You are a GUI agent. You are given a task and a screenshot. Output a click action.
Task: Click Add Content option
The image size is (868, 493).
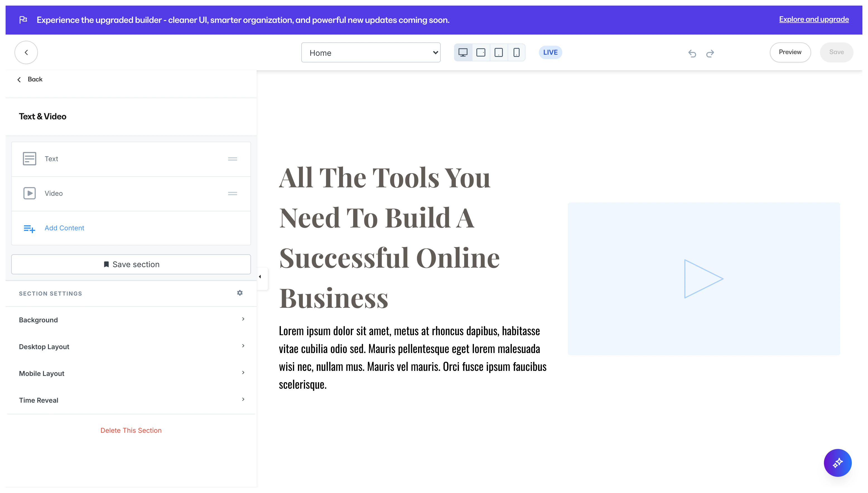(64, 228)
